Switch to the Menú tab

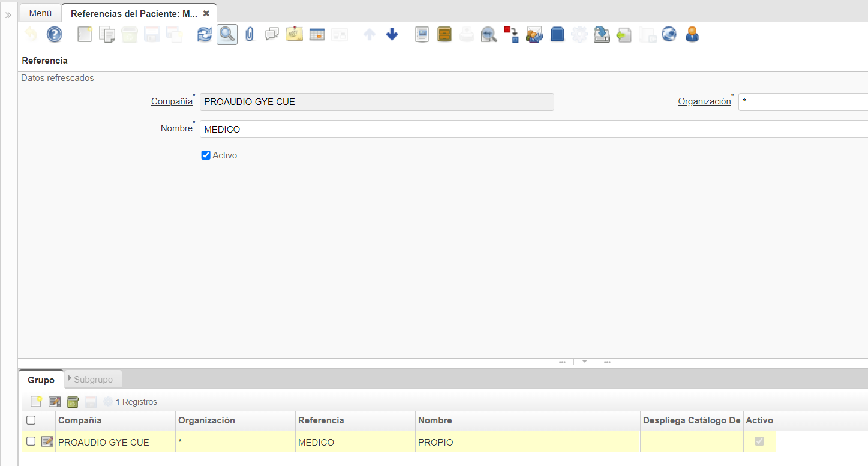point(40,13)
